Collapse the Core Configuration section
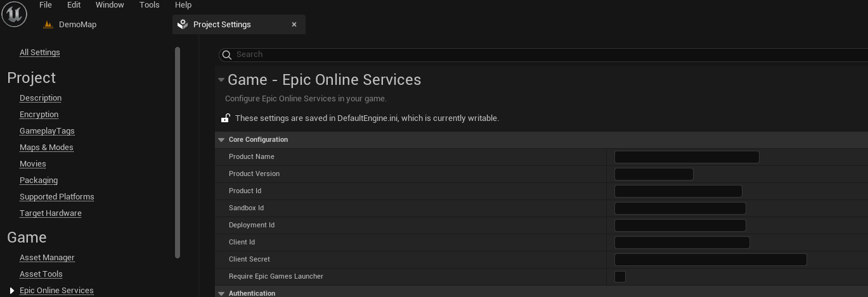 pos(221,140)
